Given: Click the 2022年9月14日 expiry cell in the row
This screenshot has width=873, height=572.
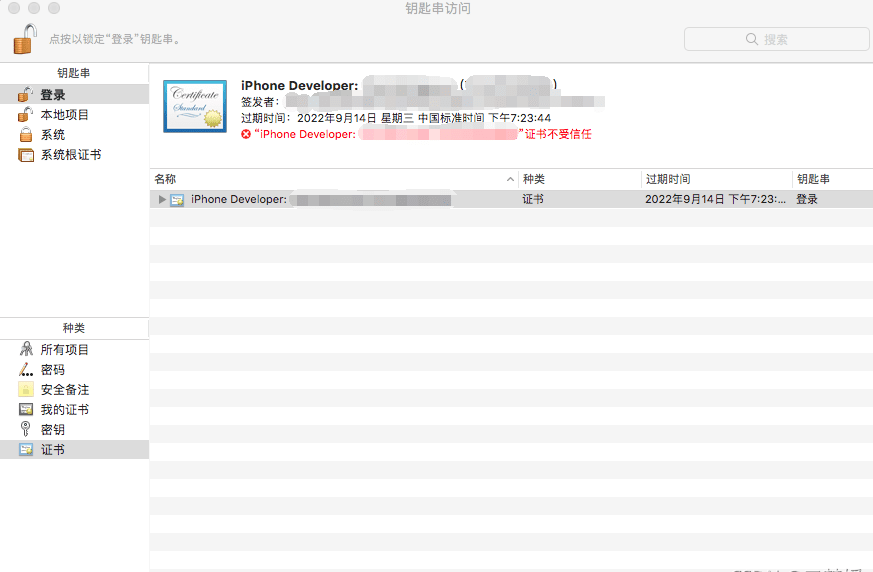Looking at the screenshot, I should (x=715, y=199).
